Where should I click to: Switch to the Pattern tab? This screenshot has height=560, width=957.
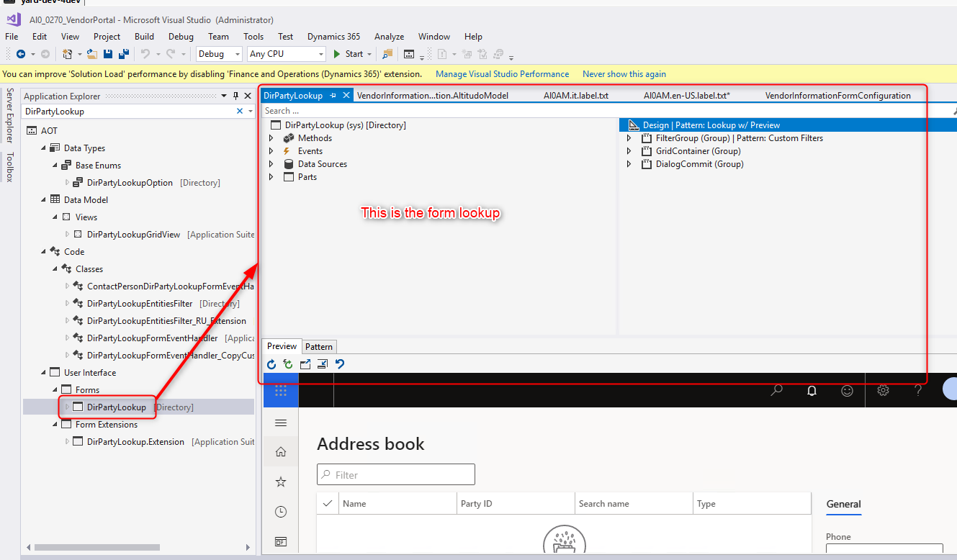(319, 346)
